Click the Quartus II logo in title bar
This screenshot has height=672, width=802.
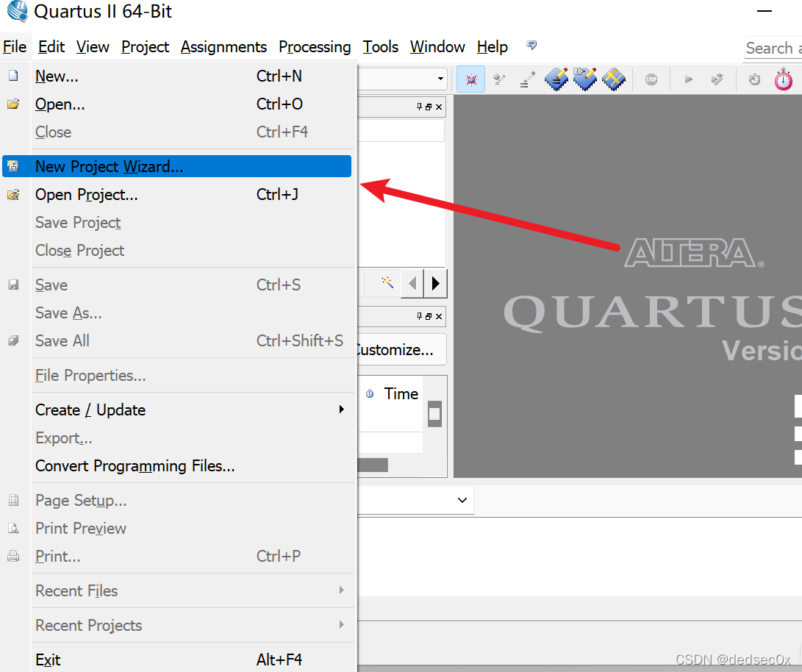click(18, 11)
